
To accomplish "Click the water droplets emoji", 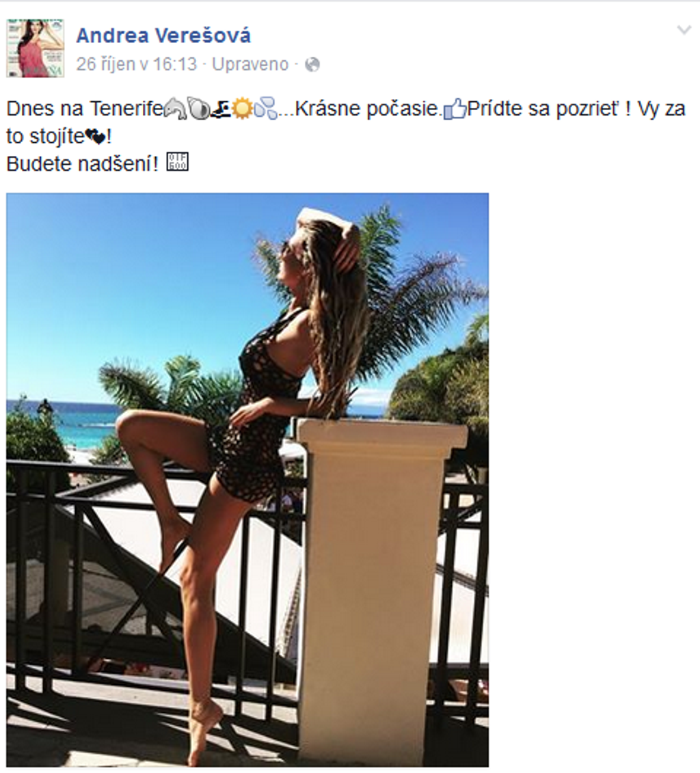I will (265, 109).
